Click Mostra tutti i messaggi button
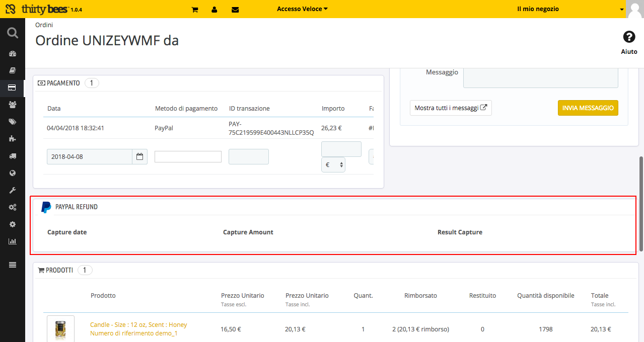 coord(451,108)
